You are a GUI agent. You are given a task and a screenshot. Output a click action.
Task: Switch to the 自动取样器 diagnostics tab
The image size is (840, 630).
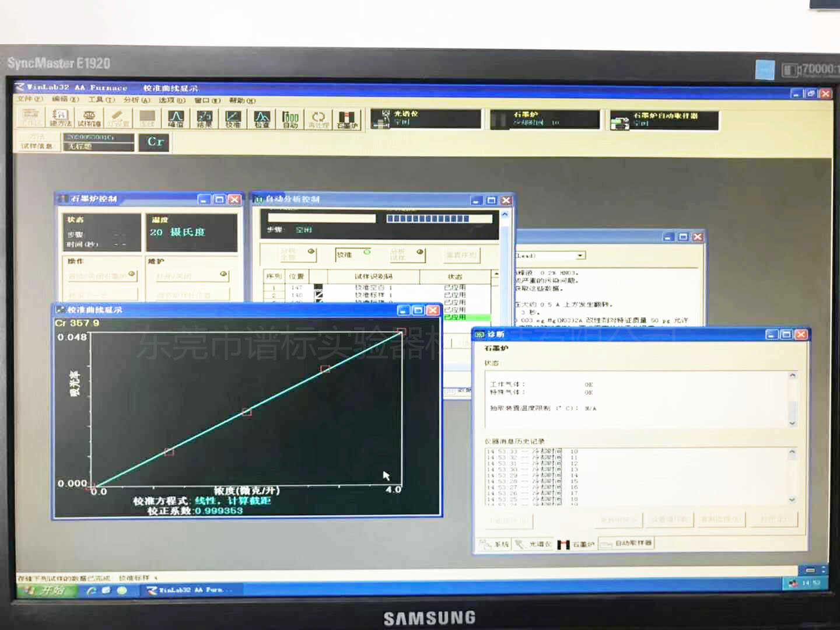[626, 543]
